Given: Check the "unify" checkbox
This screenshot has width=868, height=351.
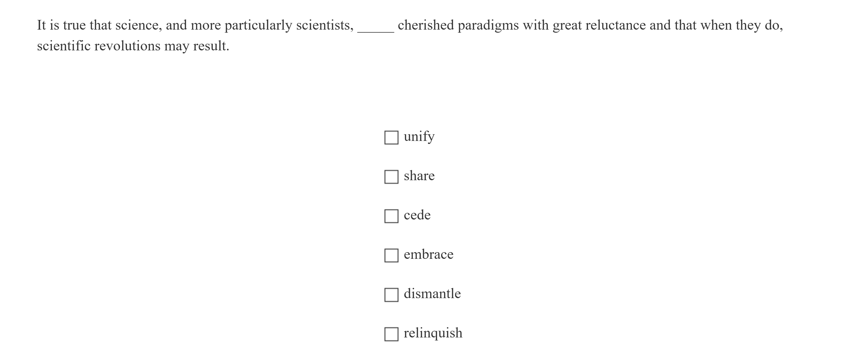Looking at the screenshot, I should 391,137.
